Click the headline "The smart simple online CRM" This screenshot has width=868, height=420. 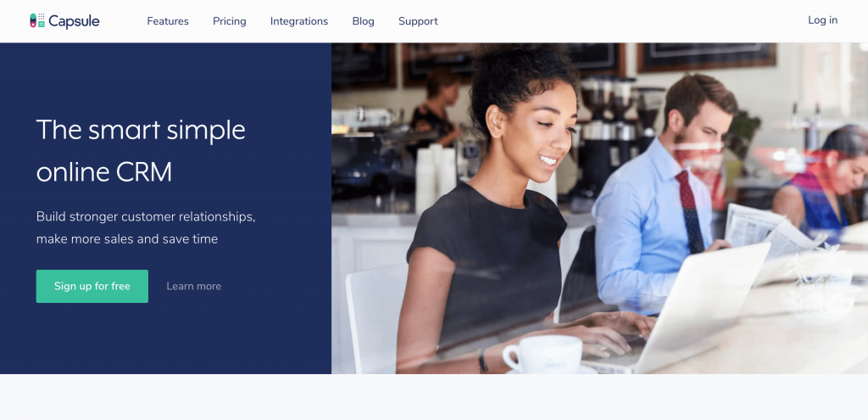[x=141, y=151]
